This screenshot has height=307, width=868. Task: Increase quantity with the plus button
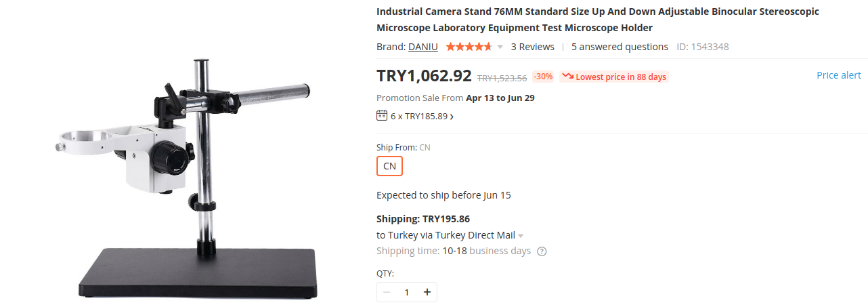(x=427, y=292)
